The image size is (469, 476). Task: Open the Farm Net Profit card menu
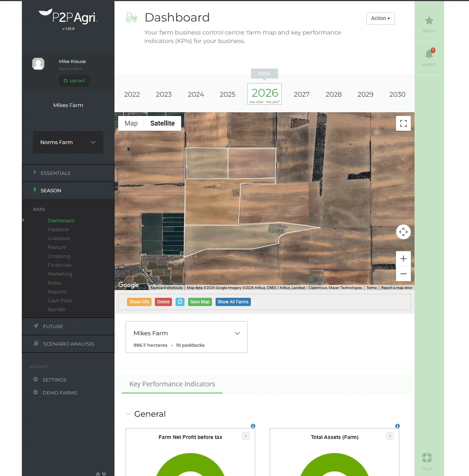[x=246, y=436]
